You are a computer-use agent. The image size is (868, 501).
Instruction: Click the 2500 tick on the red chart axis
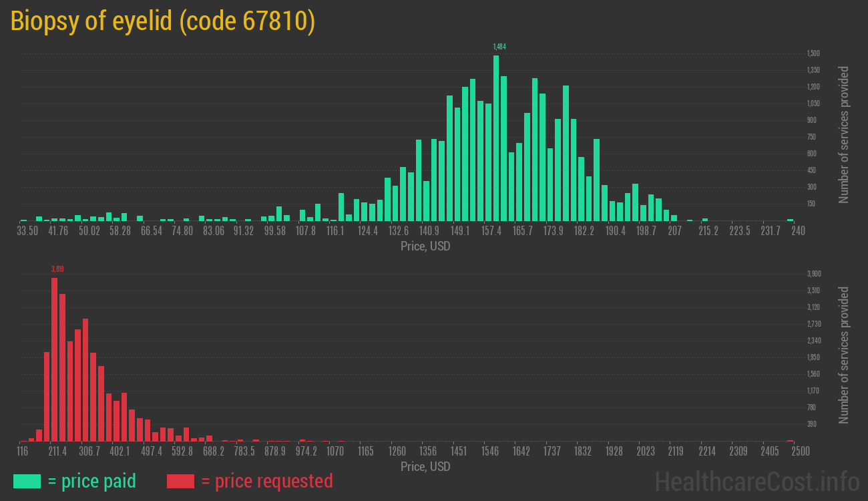[x=800, y=452]
